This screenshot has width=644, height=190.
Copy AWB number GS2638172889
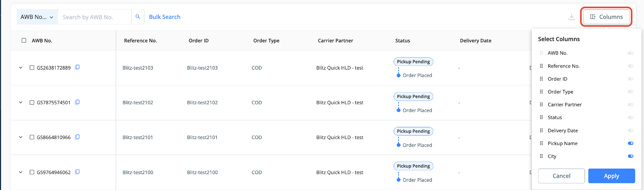(77, 68)
